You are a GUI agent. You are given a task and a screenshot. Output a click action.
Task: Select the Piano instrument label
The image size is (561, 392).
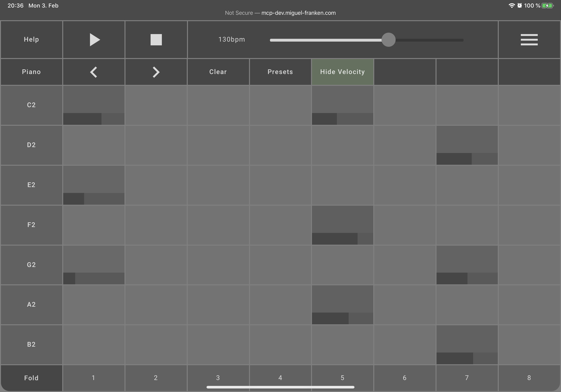[x=31, y=71]
